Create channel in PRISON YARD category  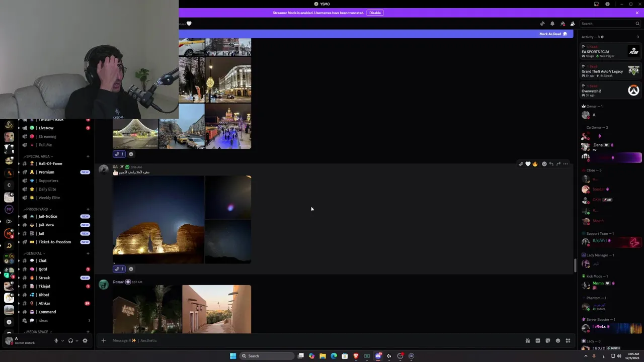pyautogui.click(x=88, y=209)
